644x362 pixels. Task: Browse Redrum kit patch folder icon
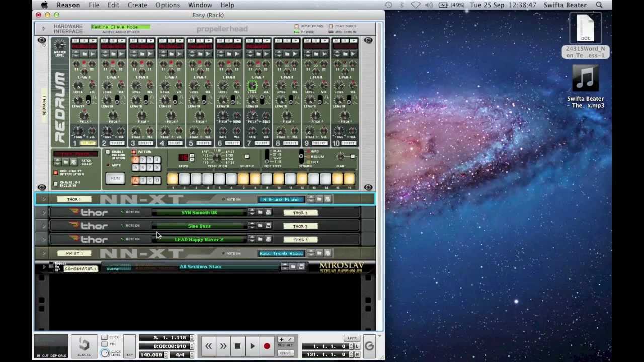pos(66,162)
